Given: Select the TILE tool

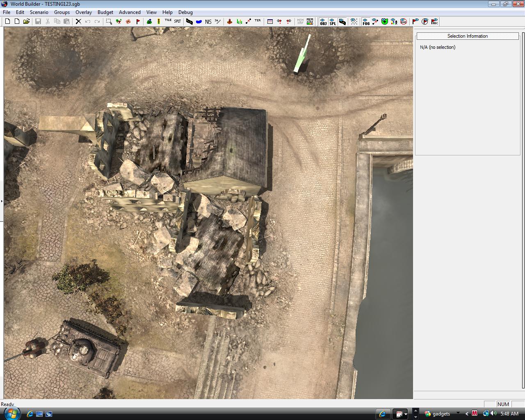Looking at the screenshot, I should pos(168,21).
